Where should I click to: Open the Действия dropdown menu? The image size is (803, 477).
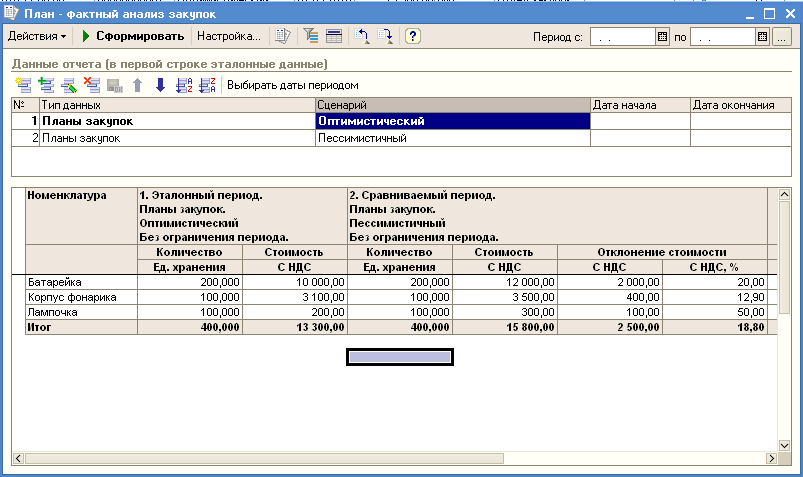[x=37, y=36]
